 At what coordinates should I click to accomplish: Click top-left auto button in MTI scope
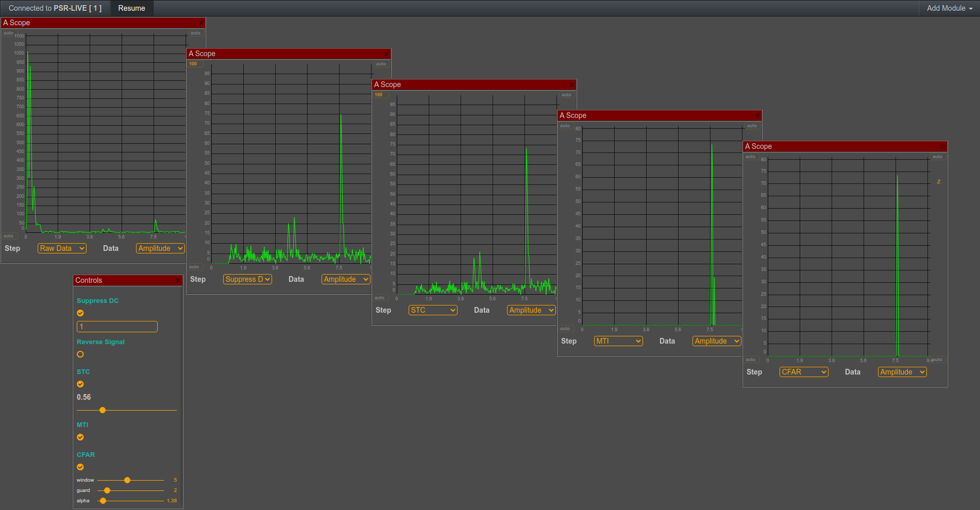point(565,126)
